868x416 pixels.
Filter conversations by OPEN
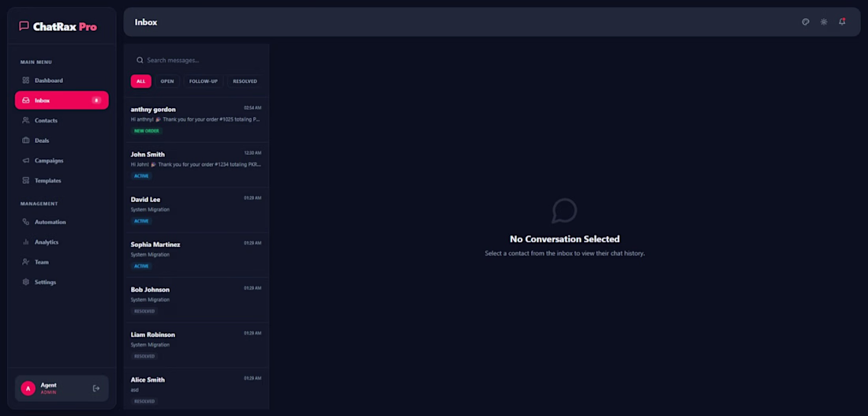pos(167,81)
